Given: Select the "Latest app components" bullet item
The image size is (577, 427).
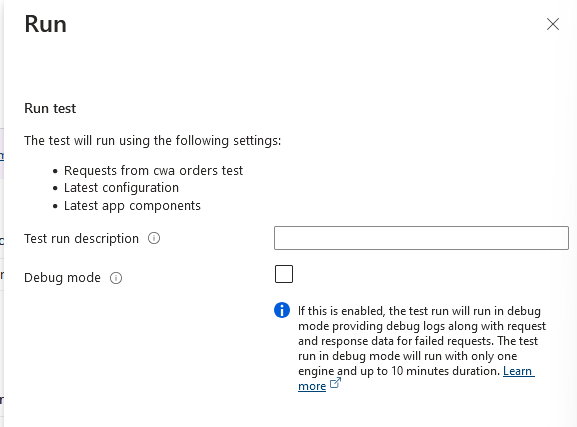Looking at the screenshot, I should coord(132,206).
